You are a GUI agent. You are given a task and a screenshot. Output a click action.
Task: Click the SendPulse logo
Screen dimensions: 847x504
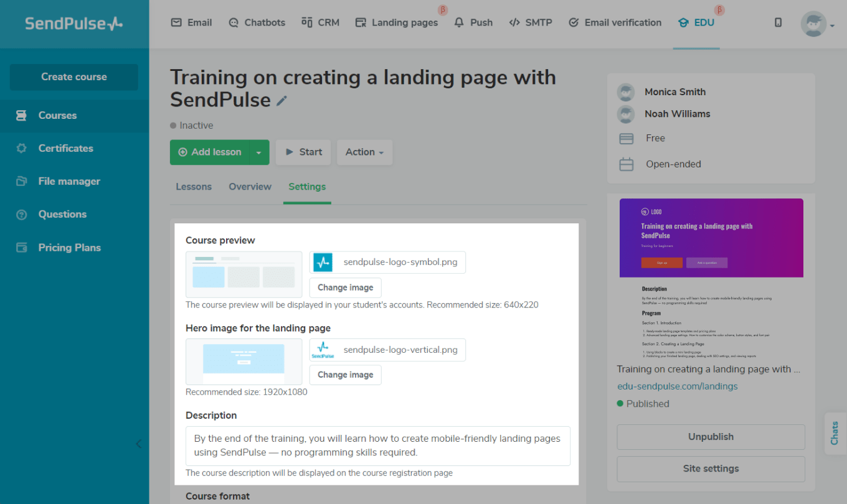pyautogui.click(x=73, y=24)
